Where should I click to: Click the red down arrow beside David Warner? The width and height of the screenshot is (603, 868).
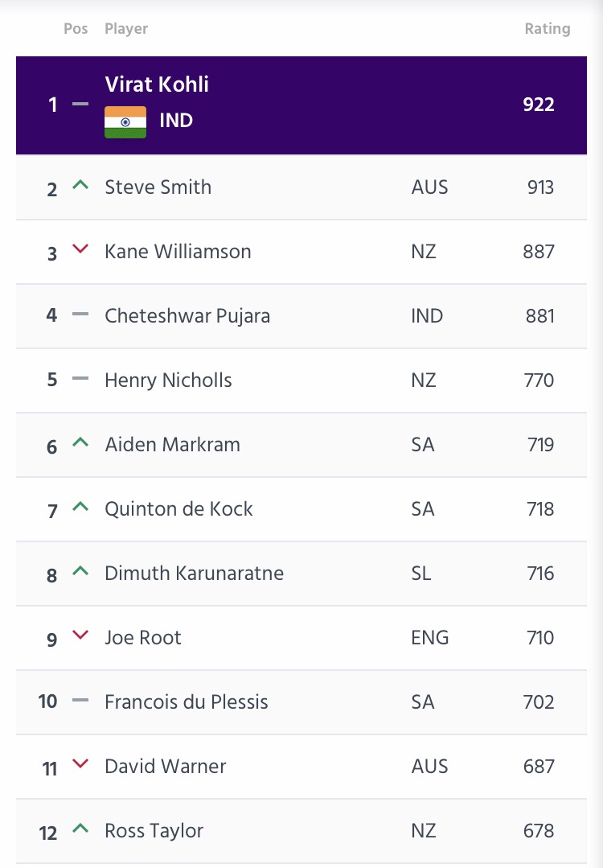[x=80, y=764]
